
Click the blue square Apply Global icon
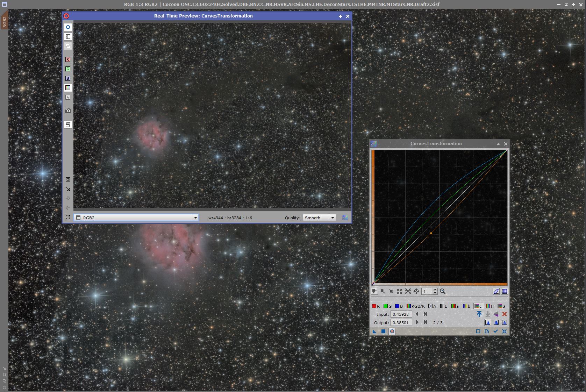click(x=383, y=331)
